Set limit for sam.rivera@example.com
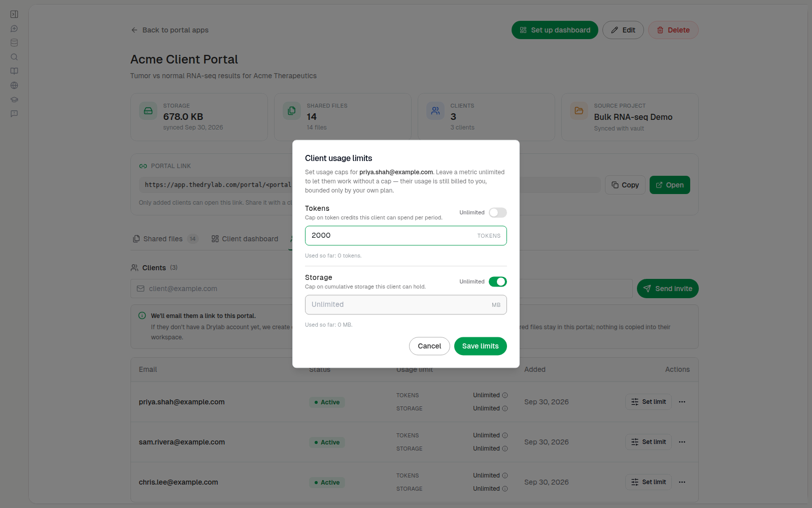 [648, 442]
